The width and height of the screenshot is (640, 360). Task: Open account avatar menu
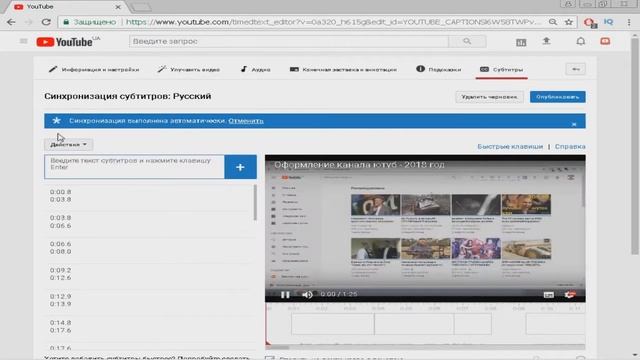[605, 41]
